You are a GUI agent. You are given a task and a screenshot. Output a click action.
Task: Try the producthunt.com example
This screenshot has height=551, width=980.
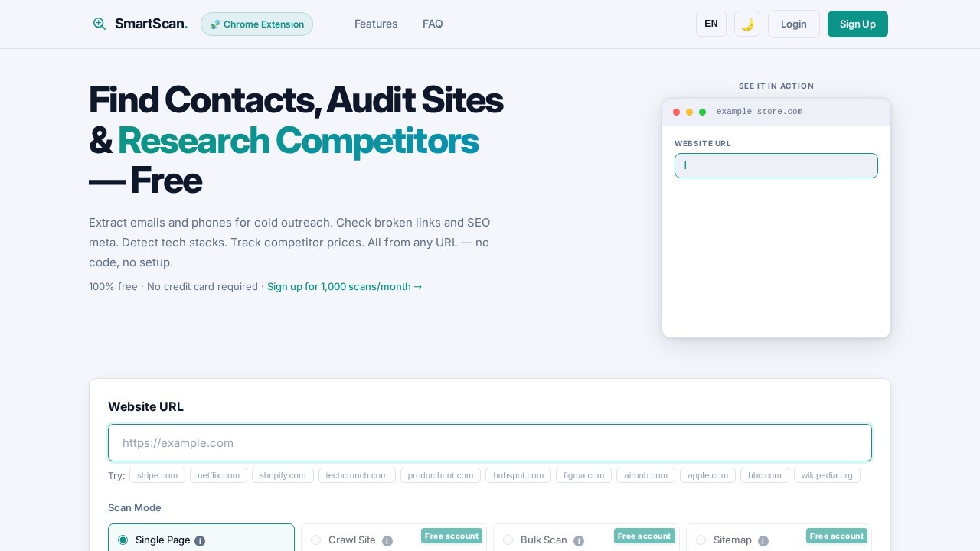click(440, 475)
